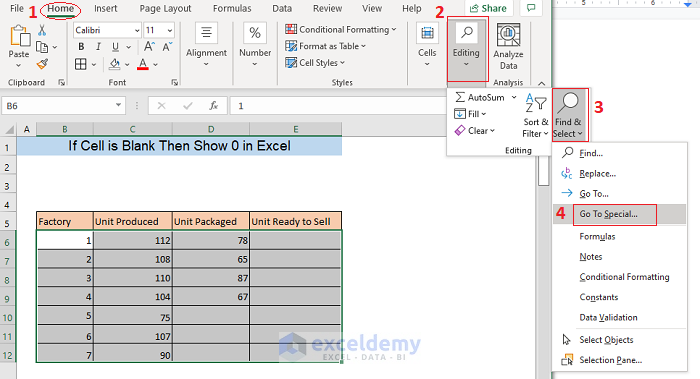Click the Share button
700x379 pixels.
(x=488, y=8)
